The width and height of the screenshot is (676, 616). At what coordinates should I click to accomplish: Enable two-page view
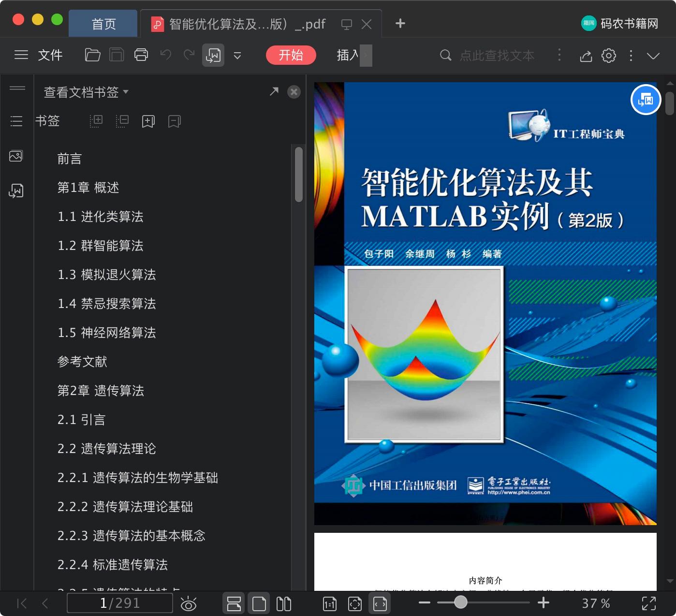point(284,603)
